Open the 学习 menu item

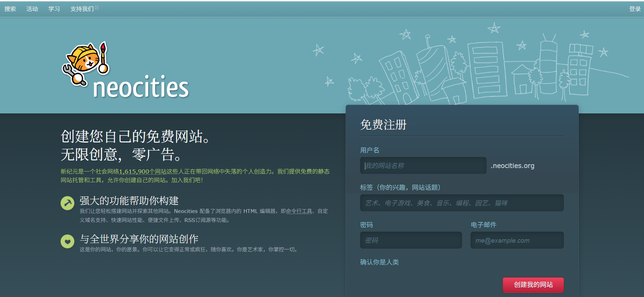(54, 9)
